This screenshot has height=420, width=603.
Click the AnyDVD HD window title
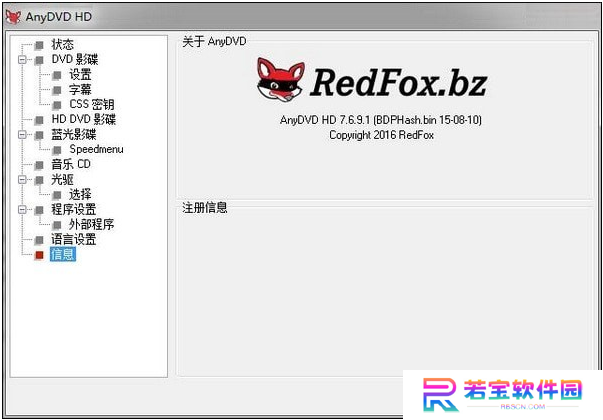click(58, 17)
